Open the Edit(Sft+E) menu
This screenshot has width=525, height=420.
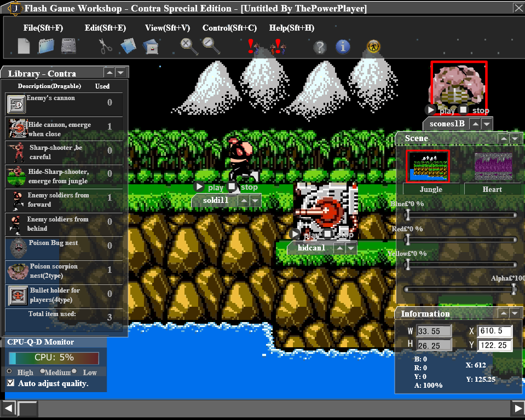(x=105, y=28)
